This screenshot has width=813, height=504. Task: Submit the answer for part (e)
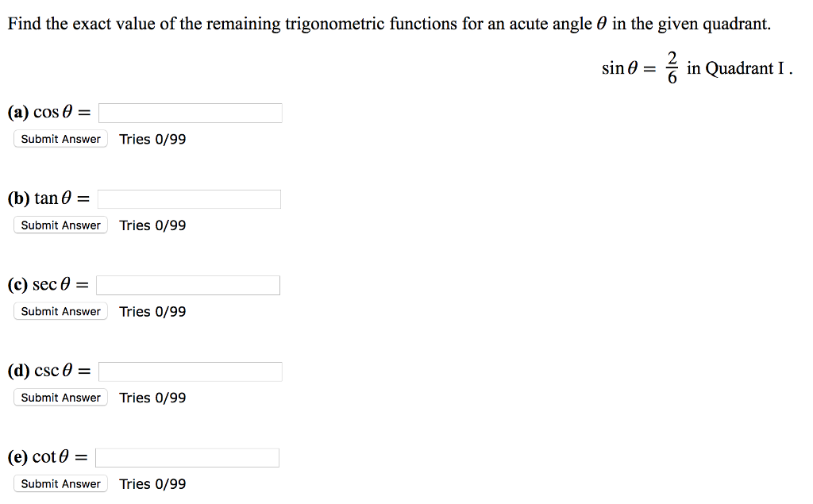coord(60,483)
